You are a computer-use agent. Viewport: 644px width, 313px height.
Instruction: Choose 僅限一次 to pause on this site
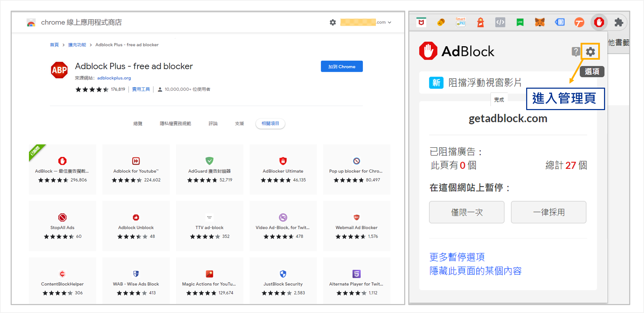[x=467, y=212]
